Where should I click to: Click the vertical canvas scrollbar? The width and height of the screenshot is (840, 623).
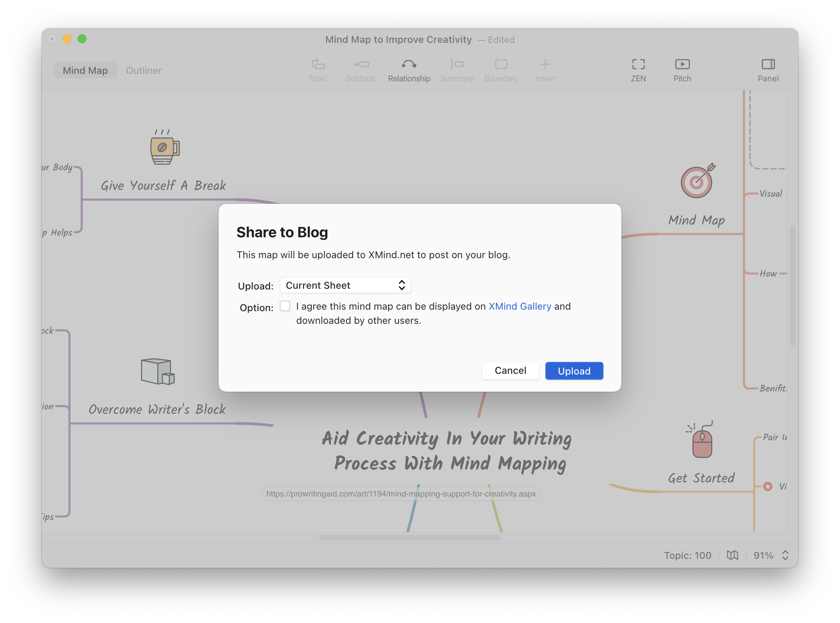coord(792,285)
